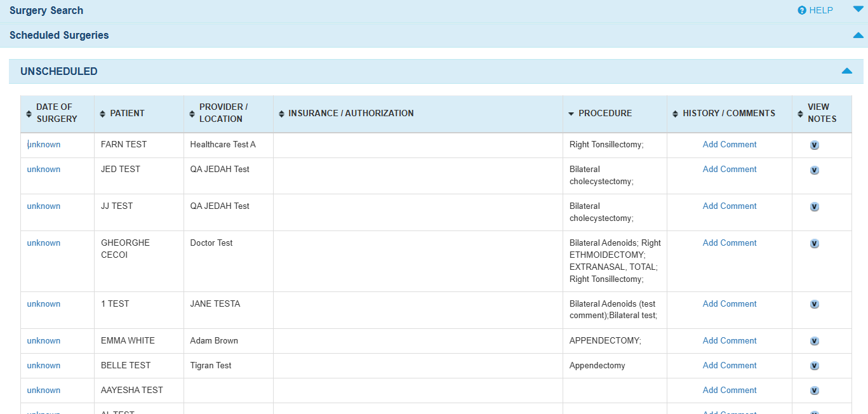Open view notes for GHEORGHE CECOI

pos(815,244)
